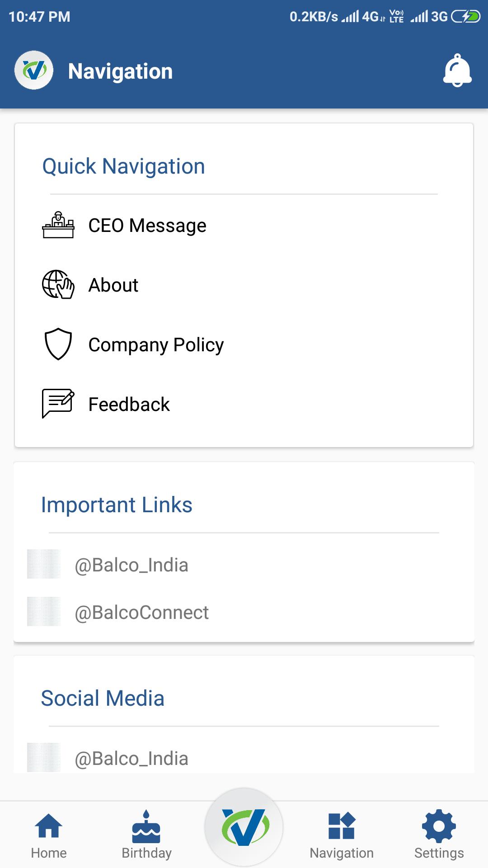
Task: Click the globe hand About icon
Action: point(58,284)
